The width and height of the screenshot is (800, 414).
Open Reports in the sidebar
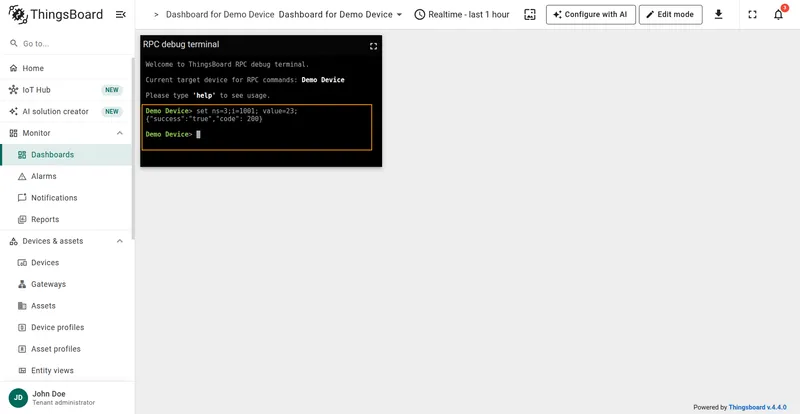67,219
